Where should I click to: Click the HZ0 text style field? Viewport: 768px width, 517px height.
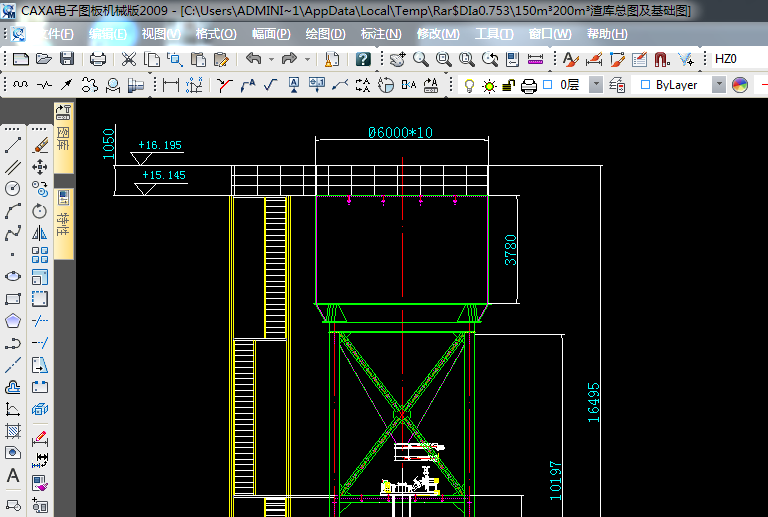[739, 59]
